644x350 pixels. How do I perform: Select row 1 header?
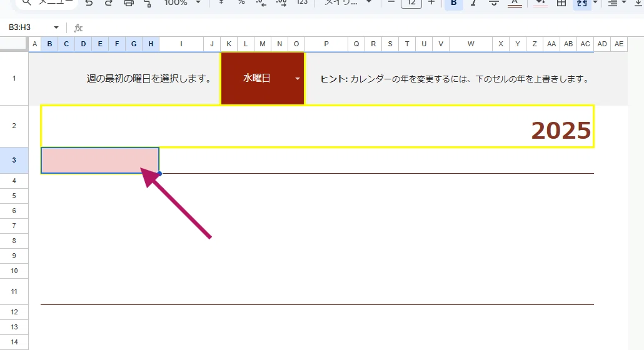pos(14,78)
